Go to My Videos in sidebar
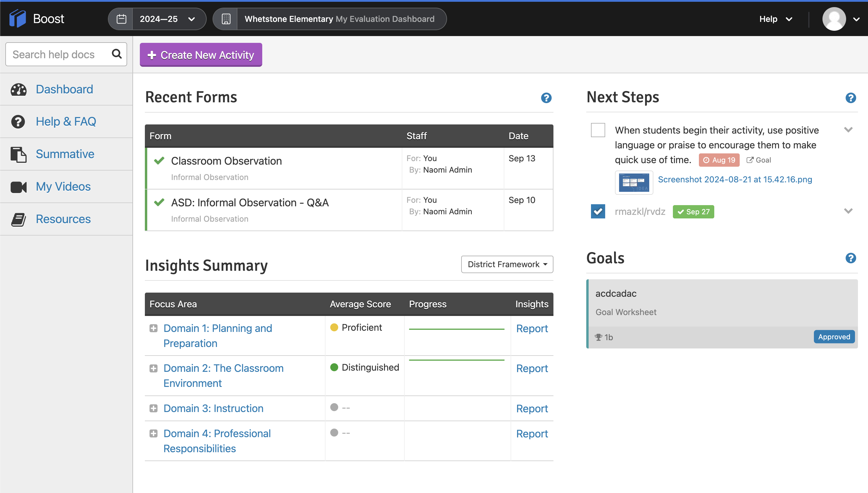The width and height of the screenshot is (868, 493). click(x=63, y=187)
